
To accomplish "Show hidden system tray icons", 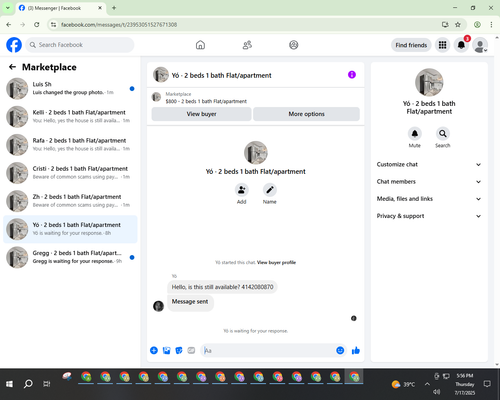I will coord(427,384).
